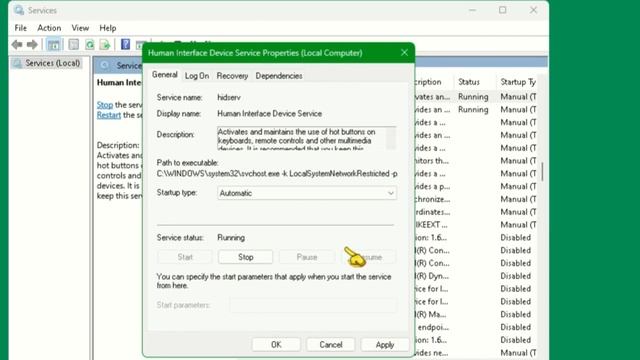Click the '(R) Ma...' description cell
640x360 pixels.
point(431,315)
